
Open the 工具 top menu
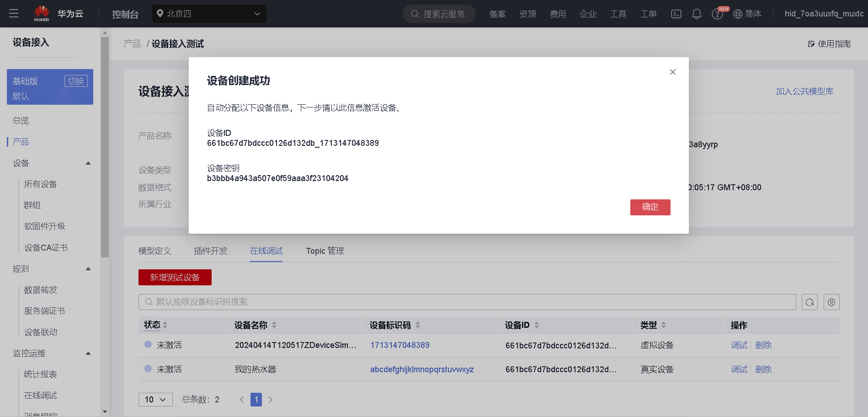618,14
